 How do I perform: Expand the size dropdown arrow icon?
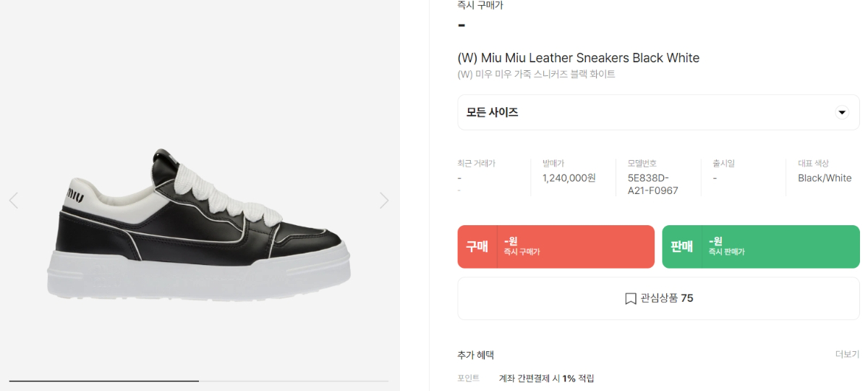(x=841, y=112)
